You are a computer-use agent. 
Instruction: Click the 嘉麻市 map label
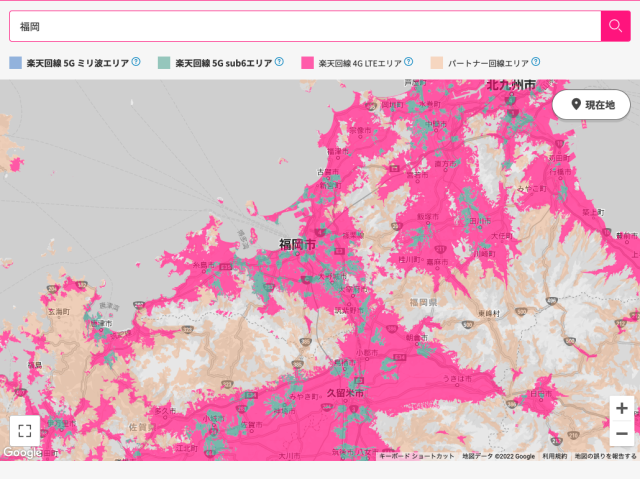point(437,262)
